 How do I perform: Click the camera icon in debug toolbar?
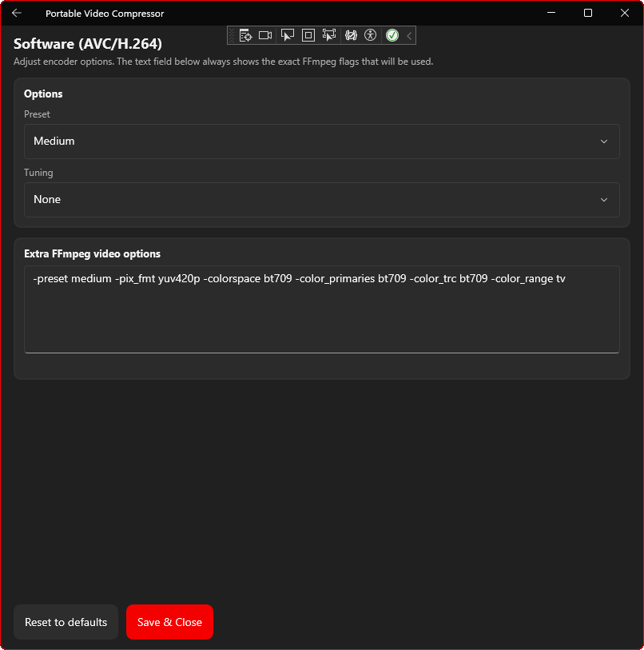(x=265, y=35)
